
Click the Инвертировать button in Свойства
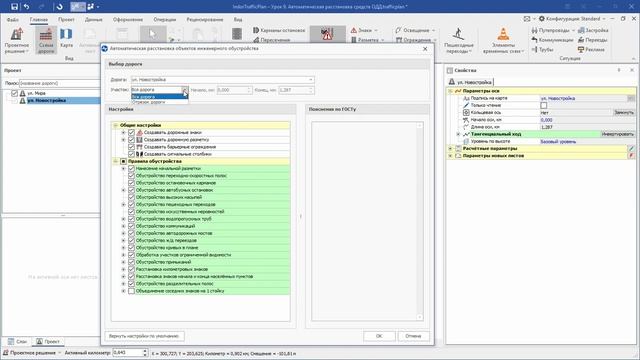point(618,134)
